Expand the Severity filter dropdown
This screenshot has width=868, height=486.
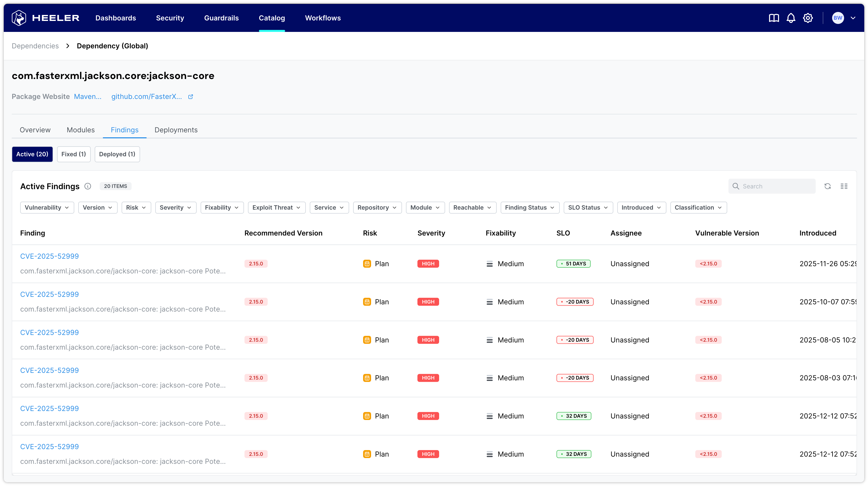coord(175,207)
